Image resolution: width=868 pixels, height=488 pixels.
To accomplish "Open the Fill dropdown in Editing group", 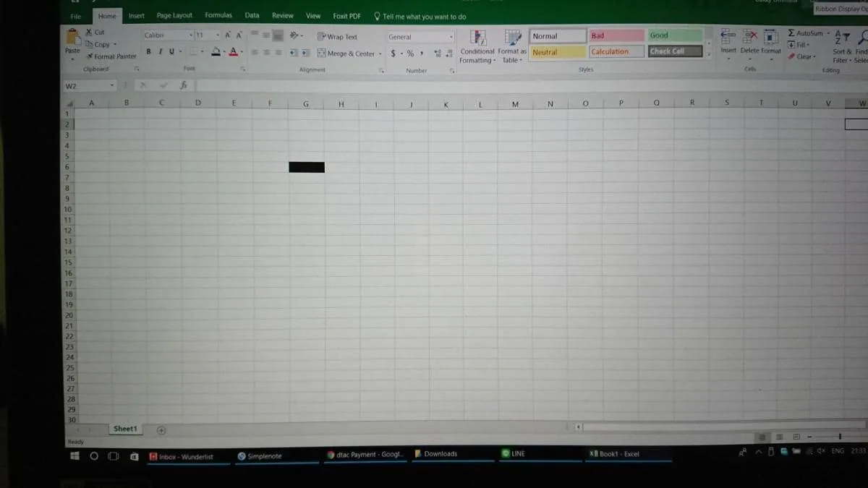I will click(x=798, y=45).
